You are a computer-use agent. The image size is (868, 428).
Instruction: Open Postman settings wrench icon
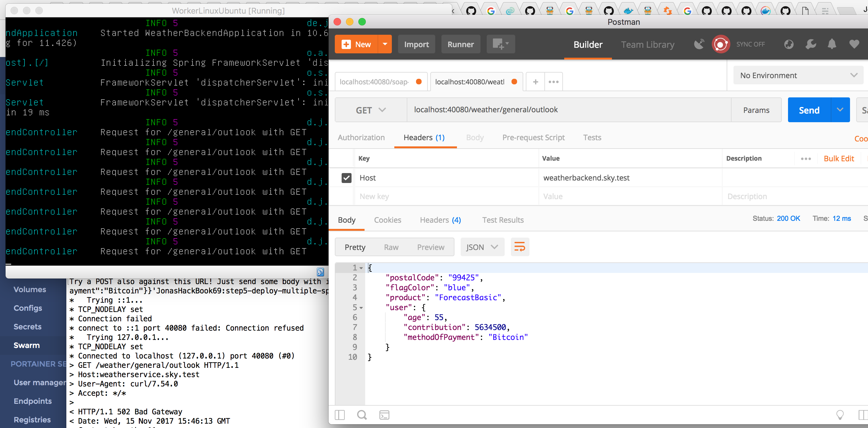pos(810,44)
